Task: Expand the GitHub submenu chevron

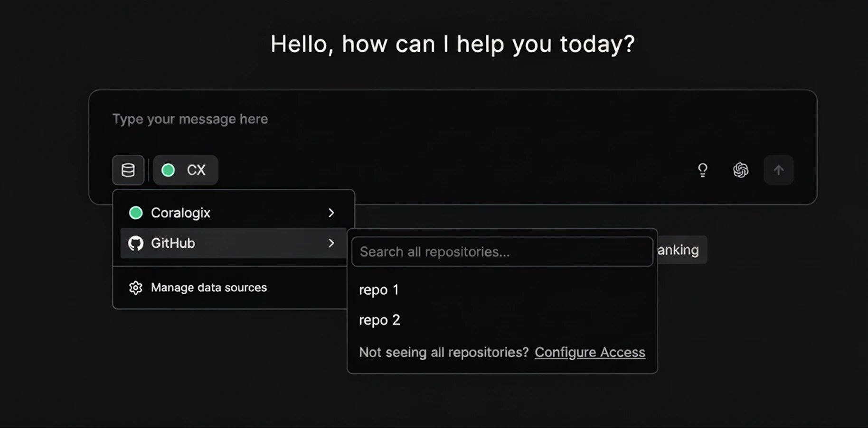Action: [x=331, y=243]
